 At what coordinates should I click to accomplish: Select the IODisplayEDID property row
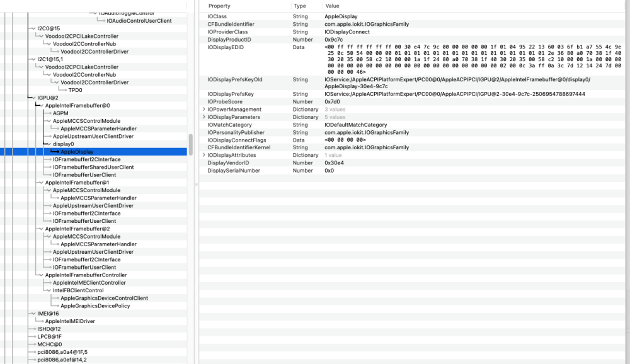412,59
